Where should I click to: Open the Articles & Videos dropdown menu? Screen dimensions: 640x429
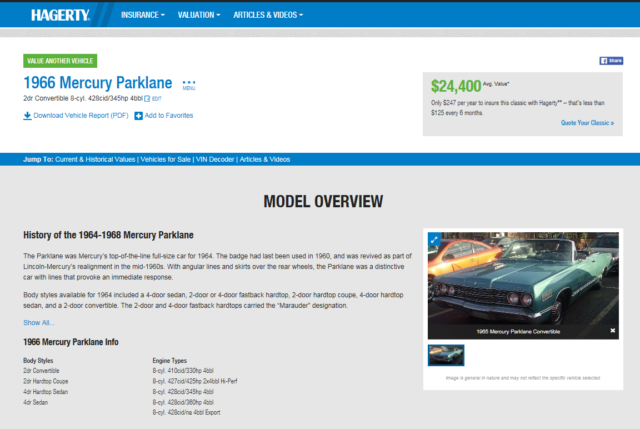(x=268, y=15)
